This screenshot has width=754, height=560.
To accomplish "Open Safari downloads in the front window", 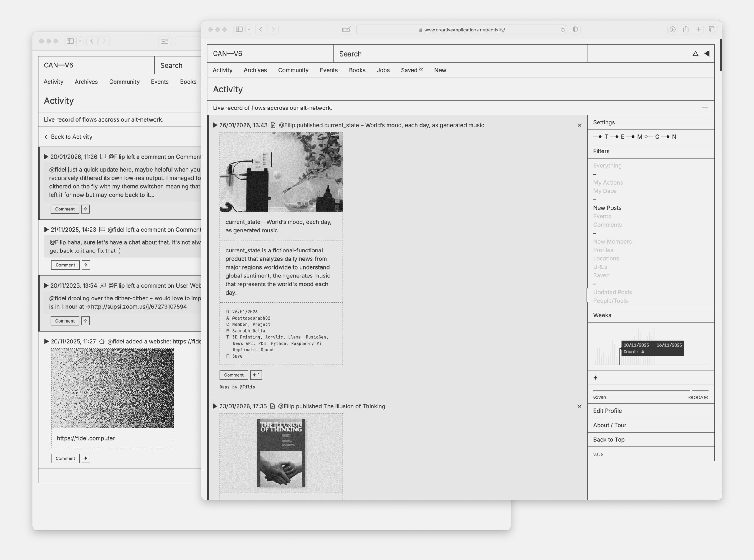I will [673, 29].
